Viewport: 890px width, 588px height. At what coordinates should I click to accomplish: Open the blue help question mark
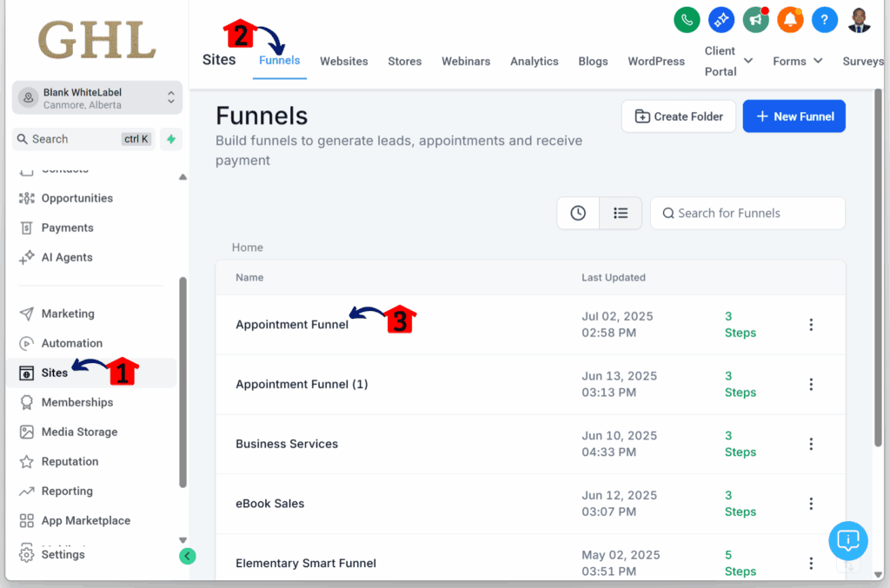pyautogui.click(x=824, y=20)
